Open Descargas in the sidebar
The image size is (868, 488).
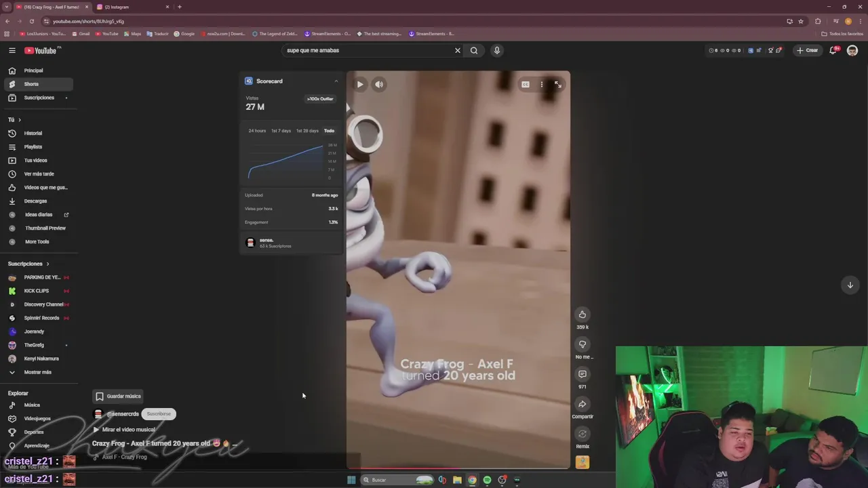tap(38, 201)
